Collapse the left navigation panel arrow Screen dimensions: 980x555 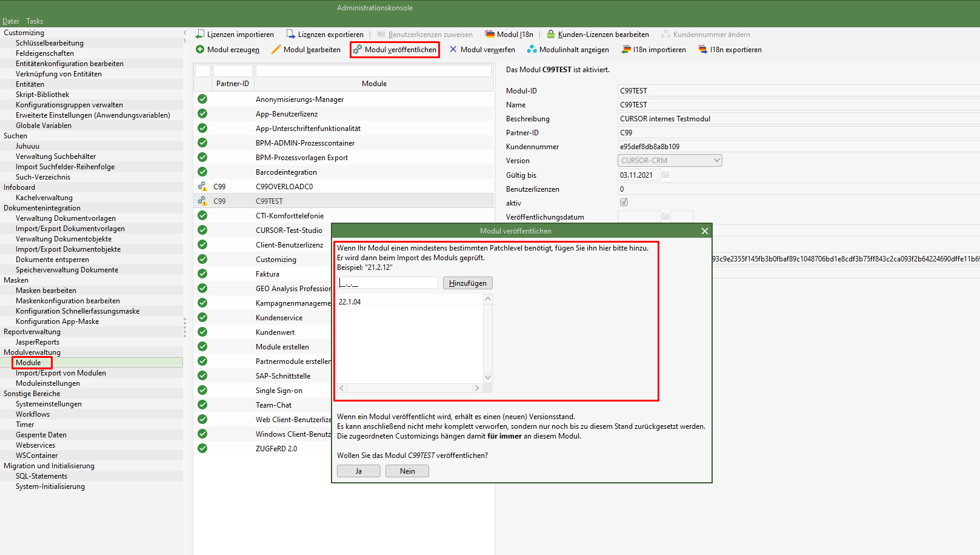click(185, 33)
